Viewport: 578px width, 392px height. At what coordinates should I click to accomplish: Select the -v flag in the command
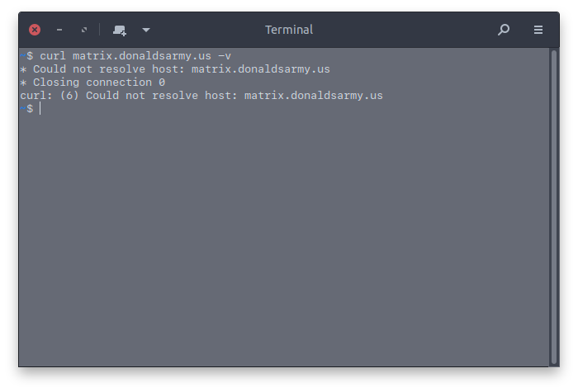tap(225, 56)
